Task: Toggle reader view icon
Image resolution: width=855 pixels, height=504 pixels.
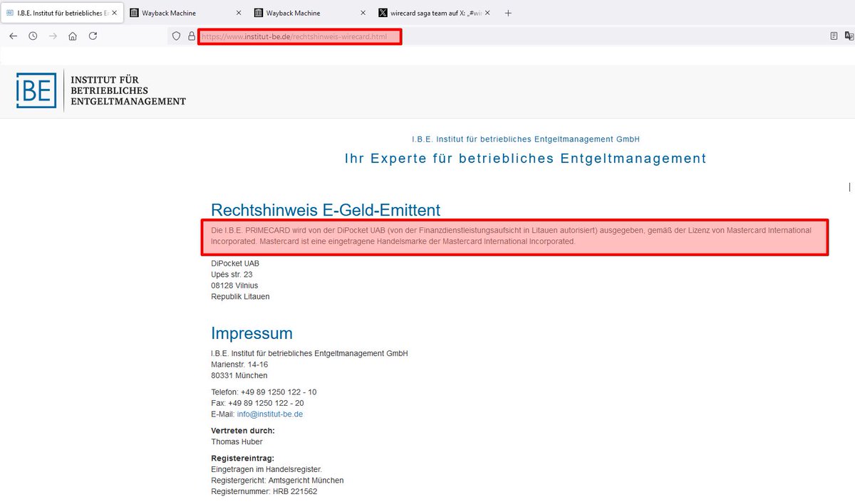Action: point(834,36)
